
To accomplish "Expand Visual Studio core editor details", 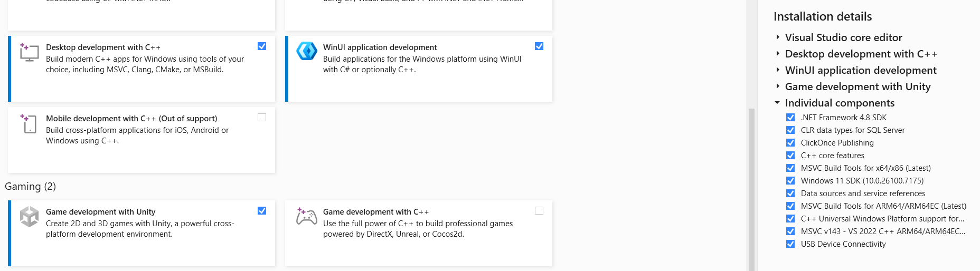I will tap(778, 37).
